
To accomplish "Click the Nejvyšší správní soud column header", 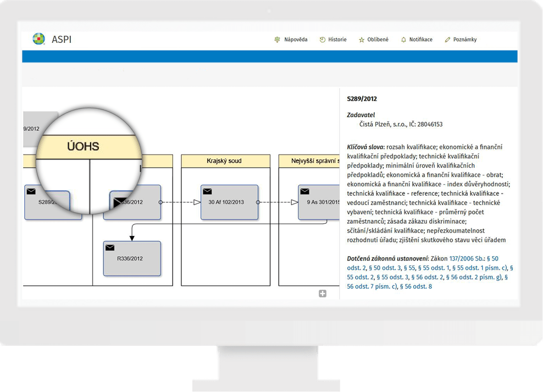I will pos(308,161).
